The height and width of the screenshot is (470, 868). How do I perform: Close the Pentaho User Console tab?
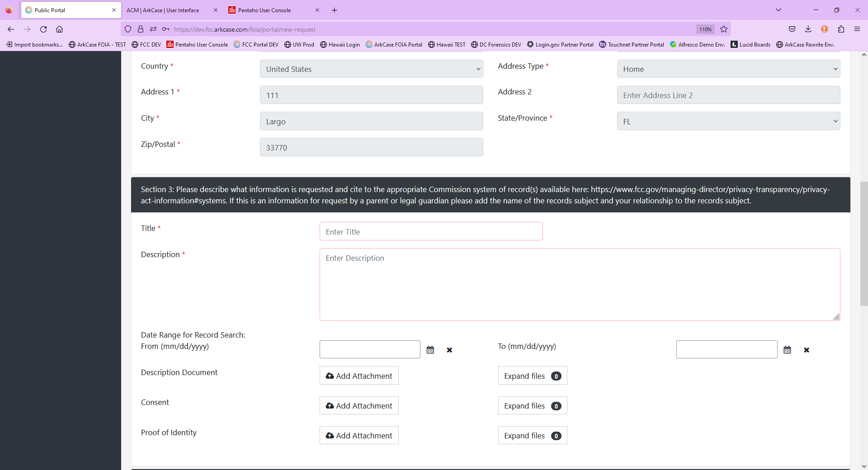[x=317, y=10]
